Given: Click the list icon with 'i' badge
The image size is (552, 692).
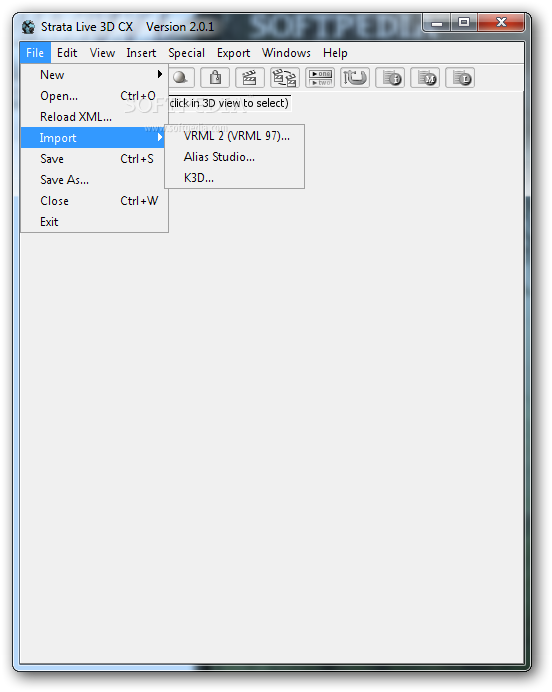Looking at the screenshot, I should tap(390, 78).
